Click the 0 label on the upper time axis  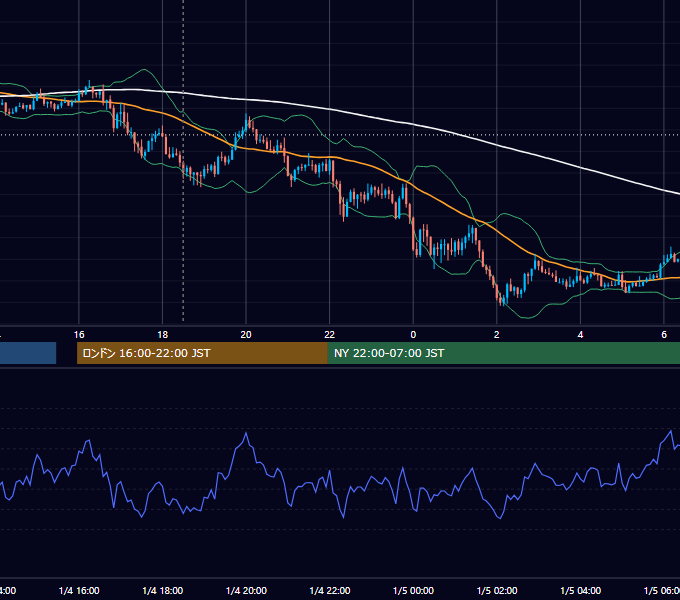pyautogui.click(x=413, y=334)
